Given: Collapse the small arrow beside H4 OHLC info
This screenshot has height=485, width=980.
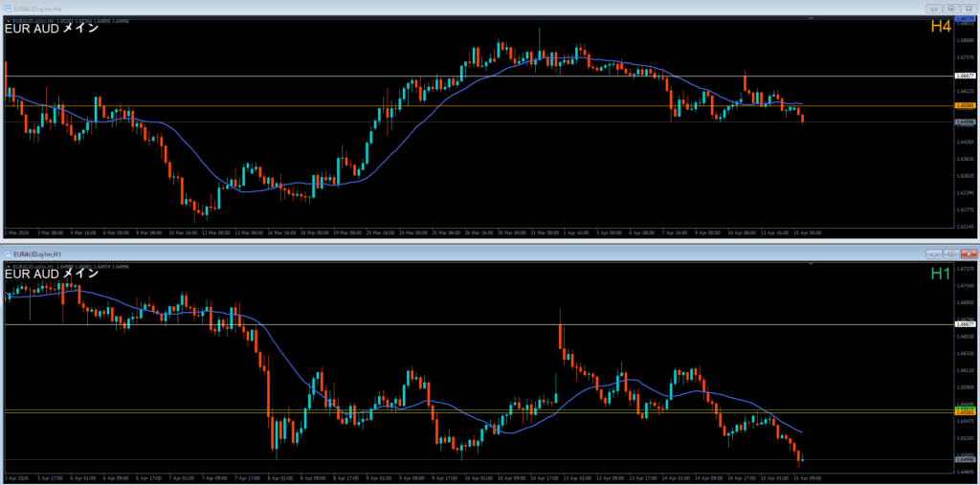Looking at the screenshot, I should (7, 18).
